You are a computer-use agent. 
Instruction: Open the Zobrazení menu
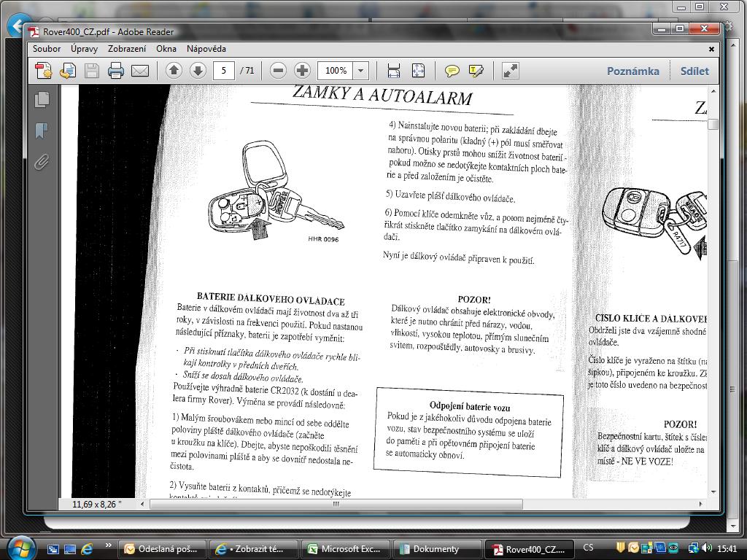click(x=127, y=49)
